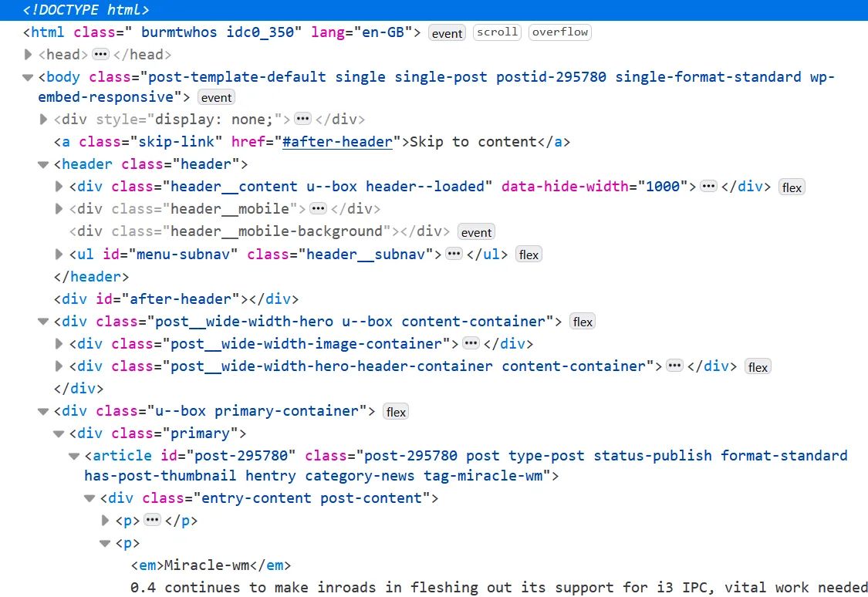The width and height of the screenshot is (868, 597).
Task: Click the event badge beside header__mobile-background div
Action: pos(476,231)
